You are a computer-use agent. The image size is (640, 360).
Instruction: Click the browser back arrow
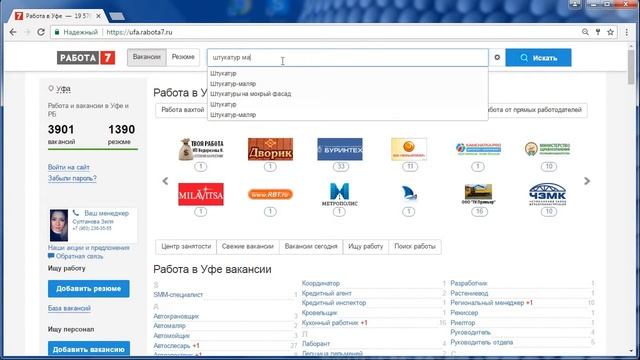coord(13,32)
